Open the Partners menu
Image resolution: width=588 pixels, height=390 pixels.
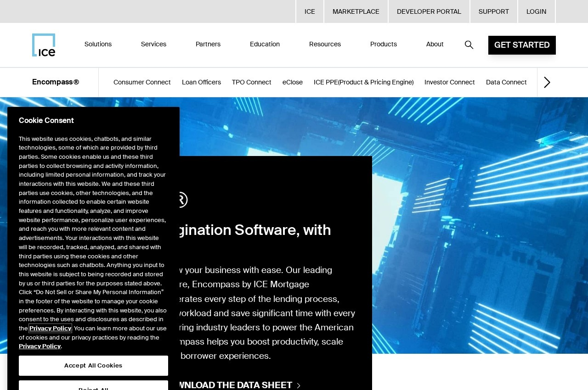pyautogui.click(x=208, y=45)
